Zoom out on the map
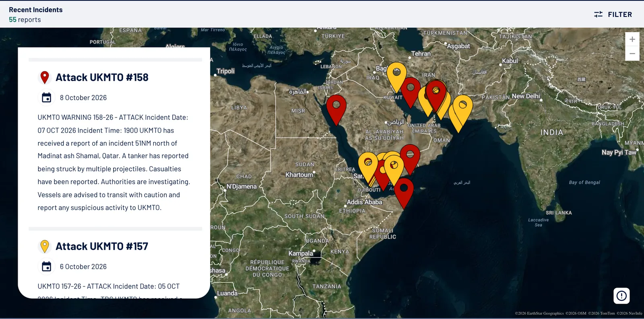The width and height of the screenshot is (644, 319). click(632, 54)
